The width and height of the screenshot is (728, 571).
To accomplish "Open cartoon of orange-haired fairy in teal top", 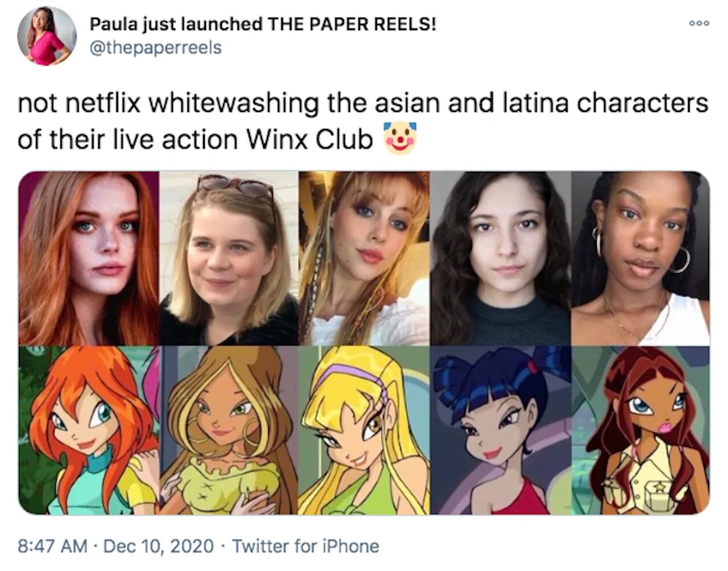I will 88,430.
